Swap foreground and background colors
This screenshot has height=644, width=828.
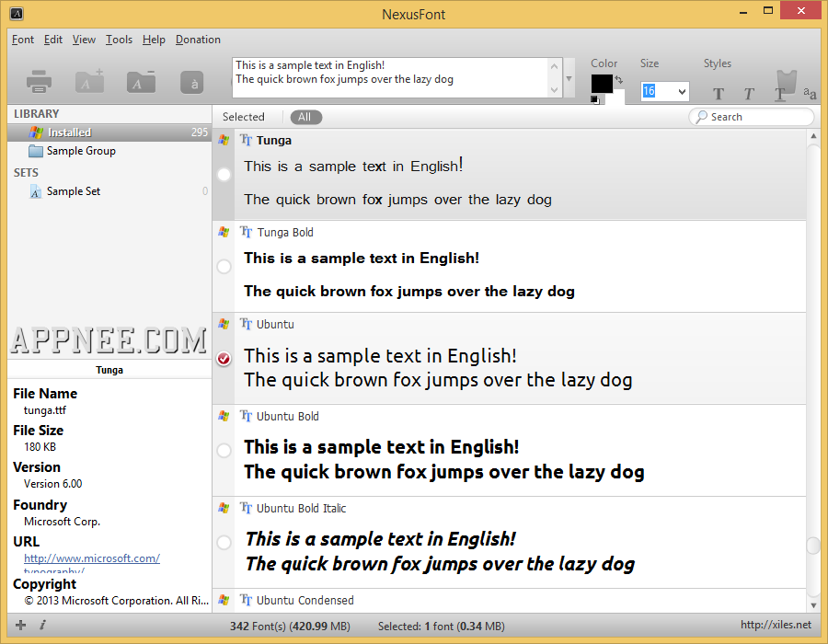tap(619, 80)
